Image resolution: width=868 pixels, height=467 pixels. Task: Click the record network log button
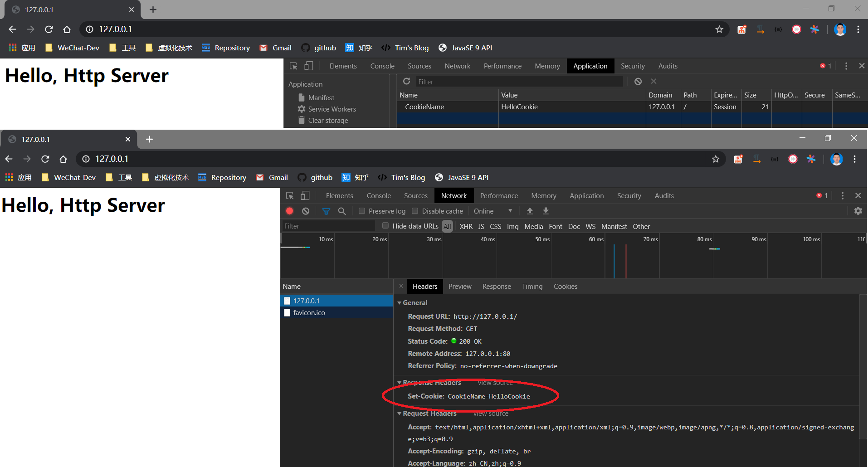click(x=289, y=211)
